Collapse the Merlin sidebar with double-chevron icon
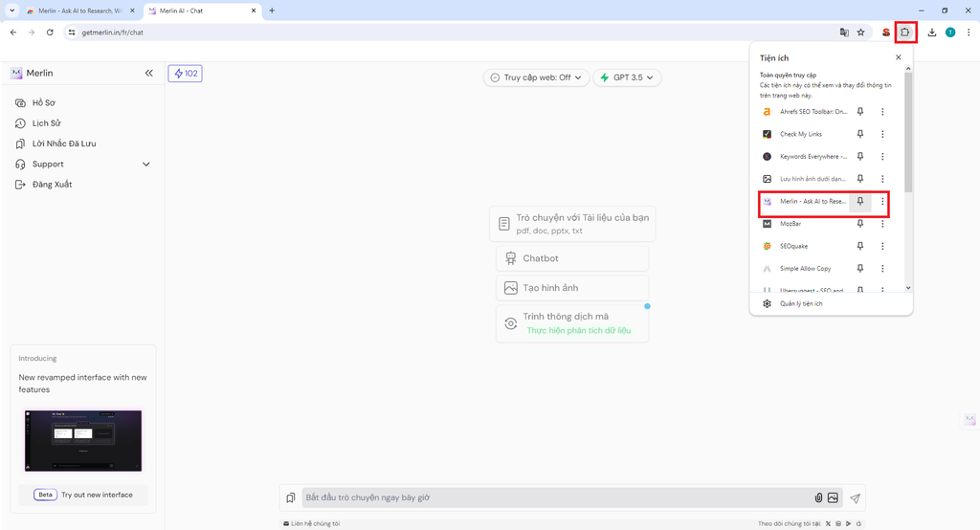The image size is (980, 530). [x=148, y=73]
